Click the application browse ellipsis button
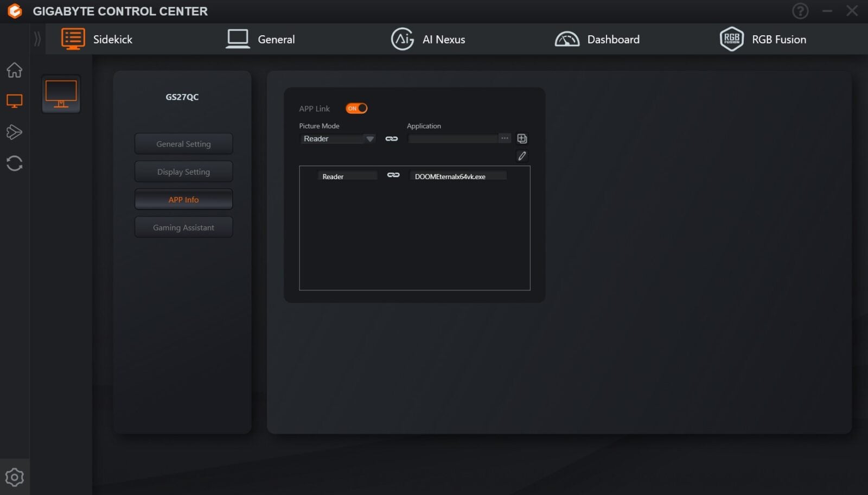 tap(505, 138)
